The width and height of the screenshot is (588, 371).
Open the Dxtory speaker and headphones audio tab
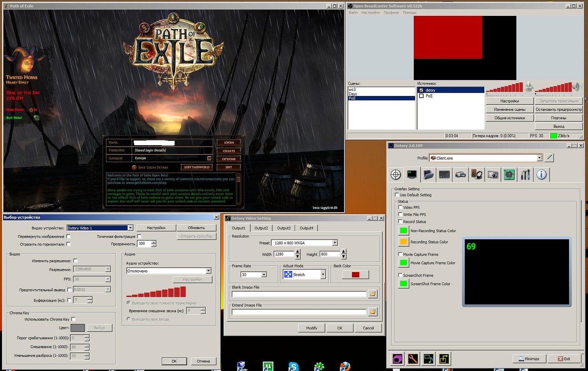pyautogui.click(x=477, y=175)
